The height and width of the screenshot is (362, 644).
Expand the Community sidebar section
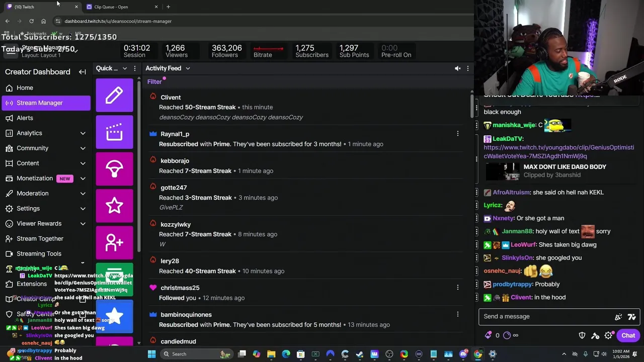83,148
